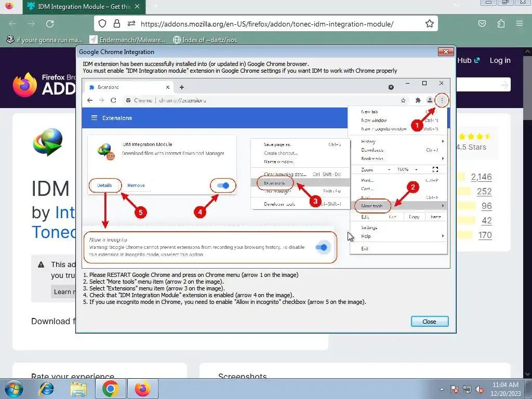This screenshot has width=532, height=399.
Task: Go back one page in Firefox
Action: (x=13, y=24)
